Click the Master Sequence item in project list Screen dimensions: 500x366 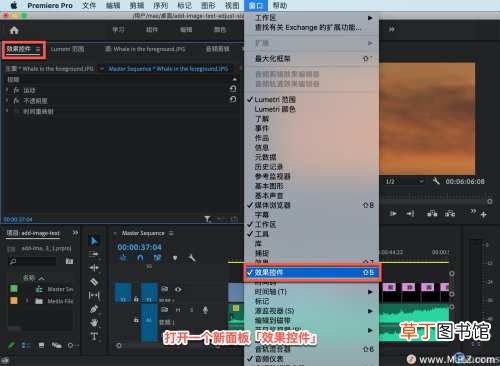click(60, 289)
